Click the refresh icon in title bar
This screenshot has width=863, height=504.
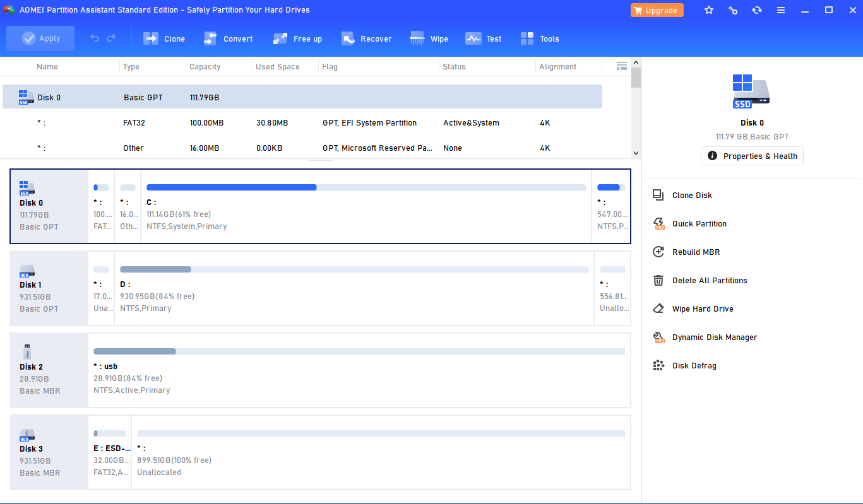[756, 11]
